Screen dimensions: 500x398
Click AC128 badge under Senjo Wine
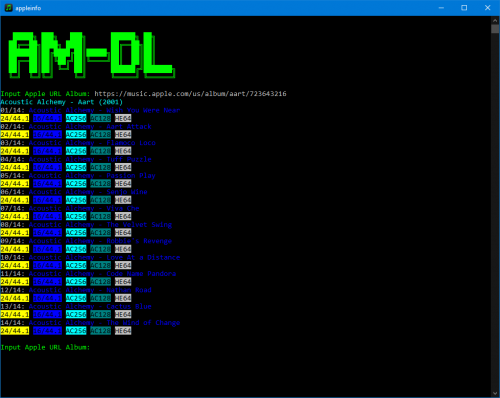(x=100, y=200)
